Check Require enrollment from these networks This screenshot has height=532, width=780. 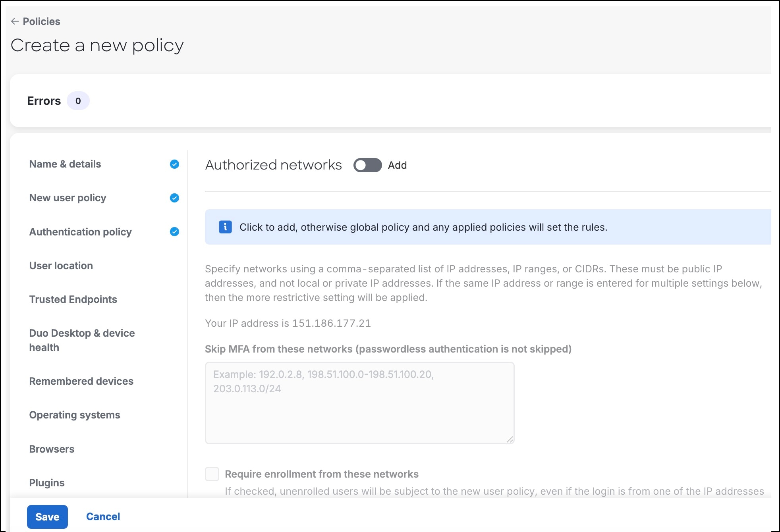pyautogui.click(x=212, y=474)
